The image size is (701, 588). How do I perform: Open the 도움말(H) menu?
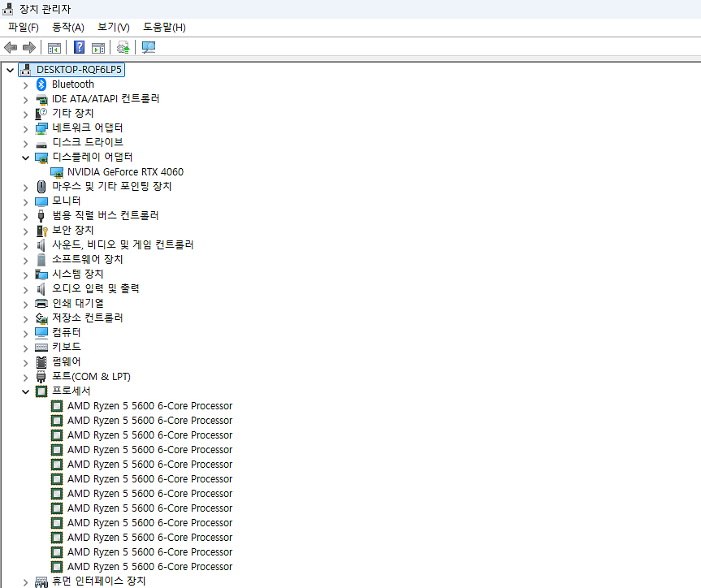point(164,28)
